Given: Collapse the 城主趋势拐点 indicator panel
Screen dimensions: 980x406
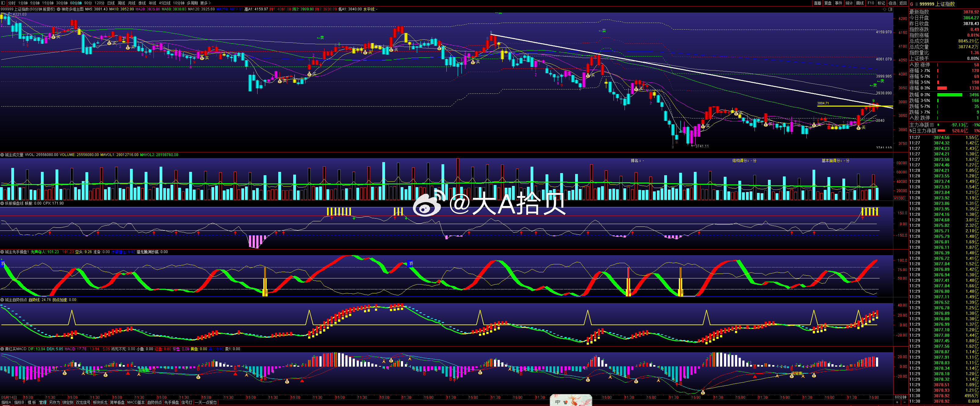Looking at the screenshot, I should pos(2,300).
